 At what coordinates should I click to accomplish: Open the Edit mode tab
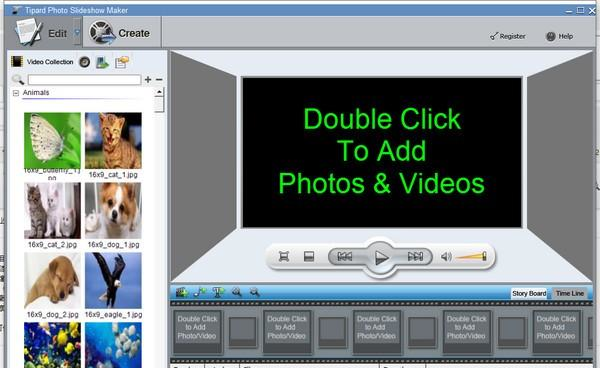[41, 33]
